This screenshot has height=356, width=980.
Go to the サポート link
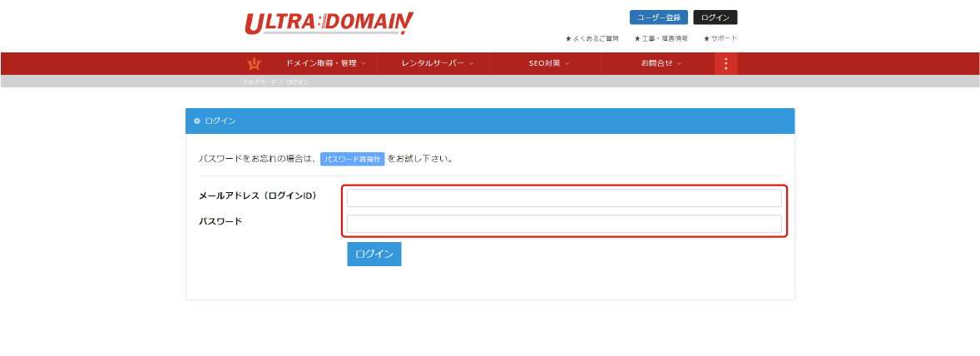[720, 38]
